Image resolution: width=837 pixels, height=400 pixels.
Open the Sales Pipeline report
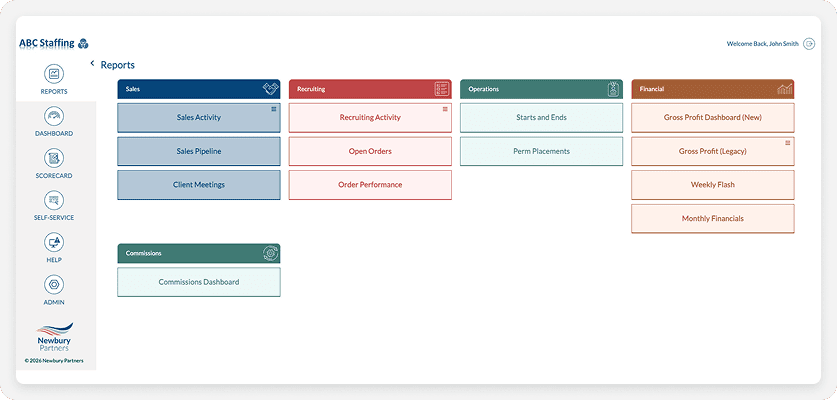199,151
